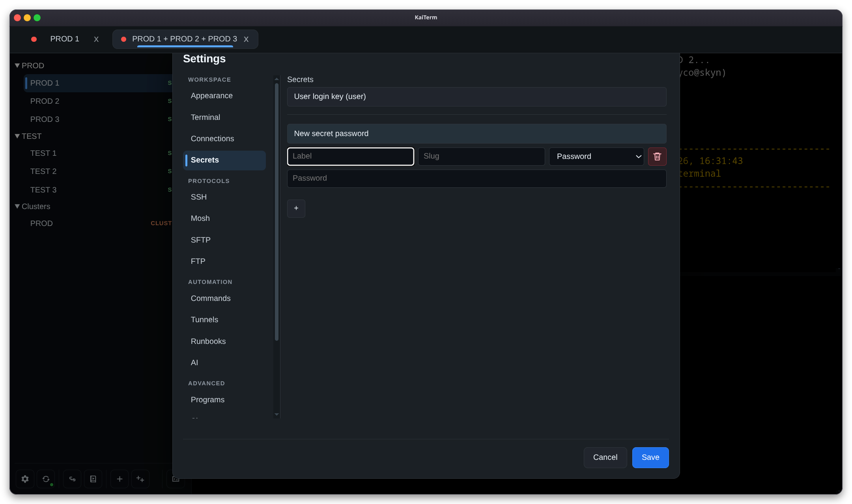Viewport: 852px width, 504px height.
Task: Select PROD 2 in the connections tree
Action: click(x=98, y=101)
